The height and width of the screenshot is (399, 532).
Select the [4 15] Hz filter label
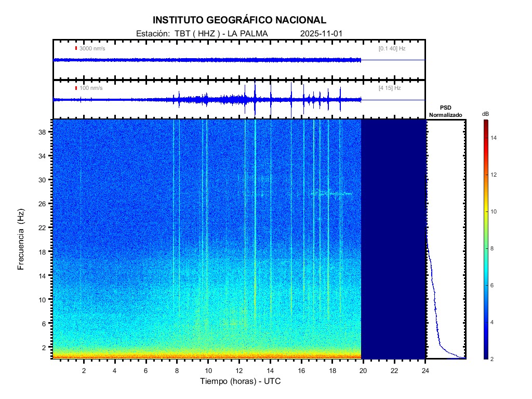click(x=390, y=88)
